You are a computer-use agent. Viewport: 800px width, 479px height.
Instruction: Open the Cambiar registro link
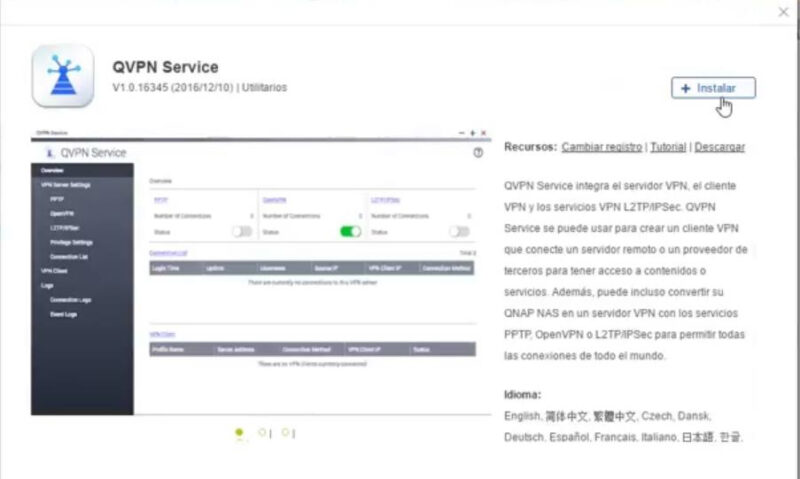[602, 147]
